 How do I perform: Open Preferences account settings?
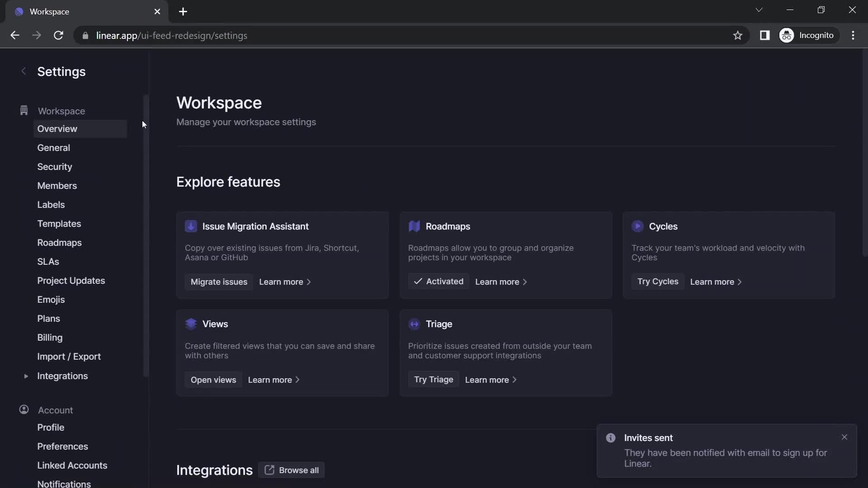click(x=62, y=446)
